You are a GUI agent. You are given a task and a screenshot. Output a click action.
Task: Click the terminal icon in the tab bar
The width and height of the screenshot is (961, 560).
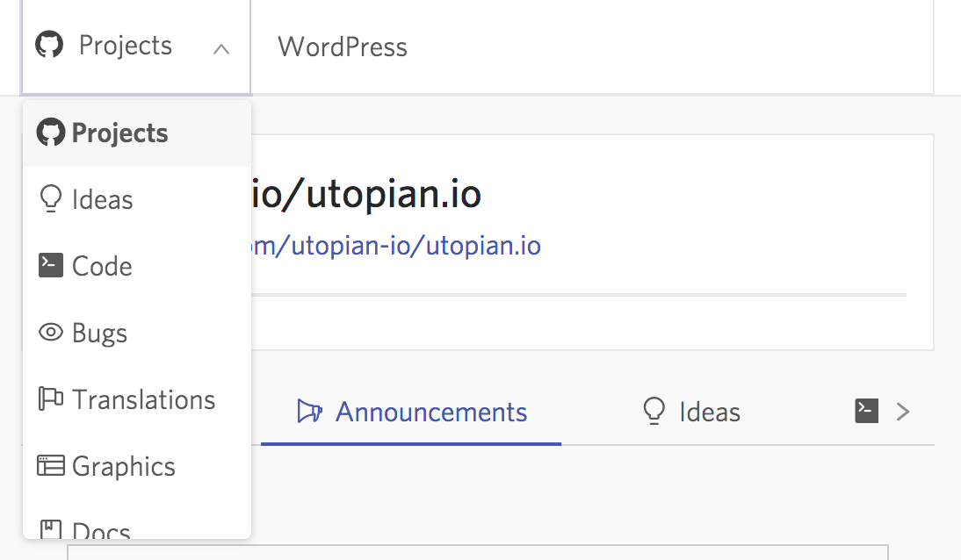[x=866, y=411]
